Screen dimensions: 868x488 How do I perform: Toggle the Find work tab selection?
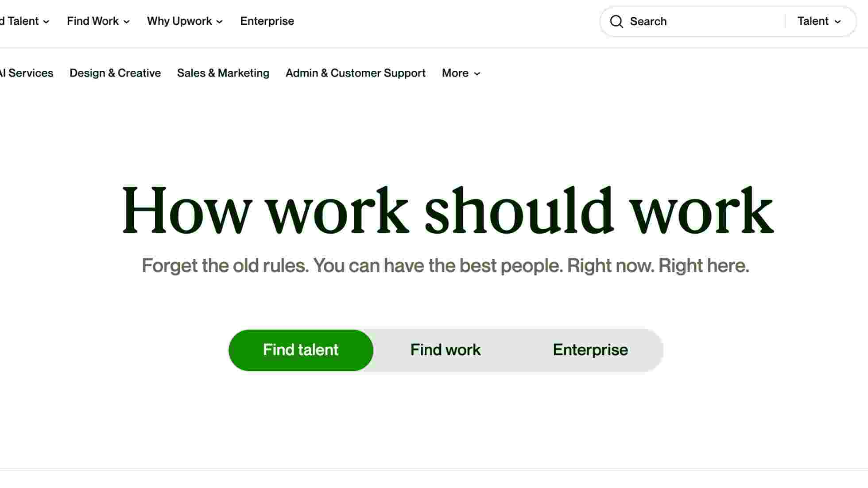coord(446,350)
